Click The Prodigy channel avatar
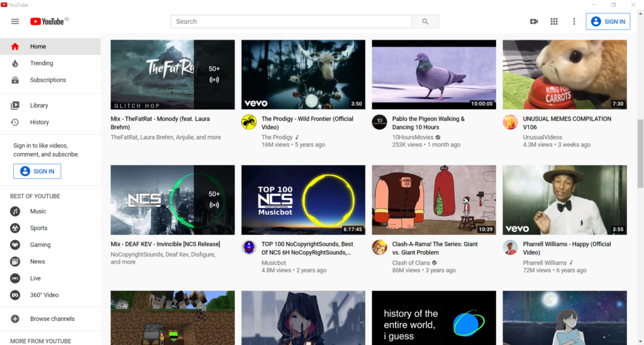This screenshot has height=345, width=644. point(249,123)
